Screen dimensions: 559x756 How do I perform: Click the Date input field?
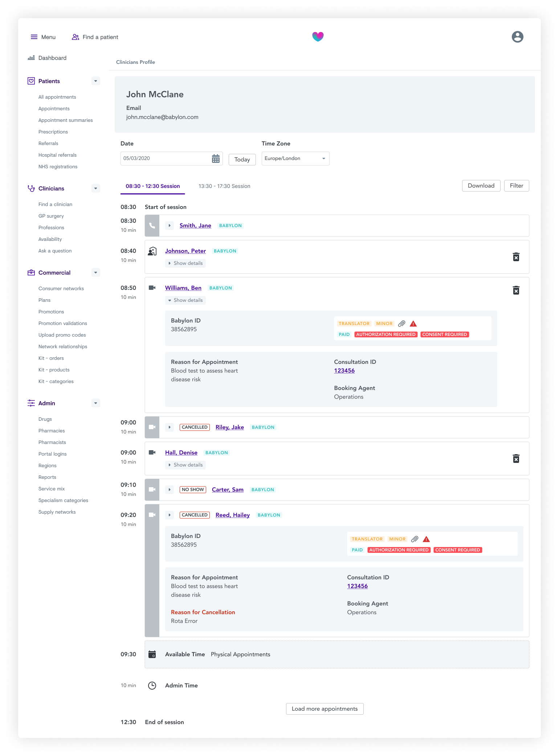[x=165, y=159]
